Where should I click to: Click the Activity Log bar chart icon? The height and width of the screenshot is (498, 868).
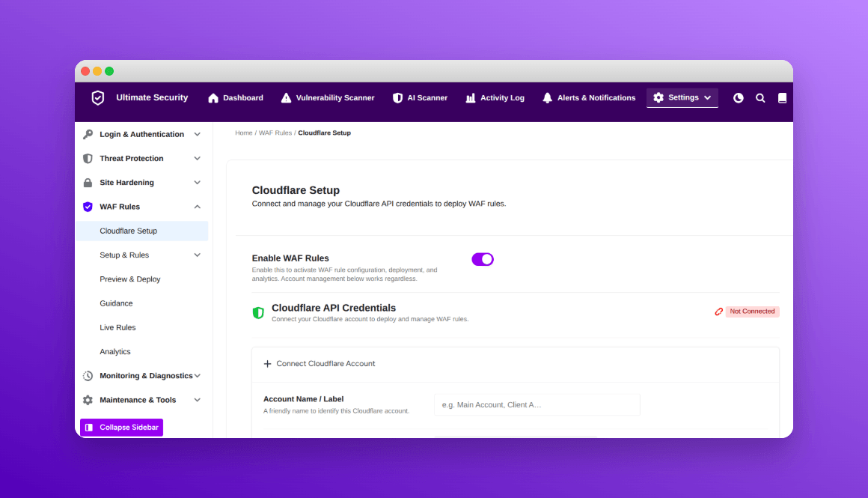point(471,98)
